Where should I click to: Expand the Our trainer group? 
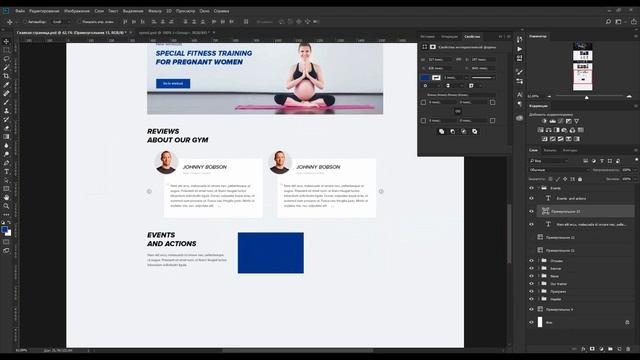pos(539,284)
